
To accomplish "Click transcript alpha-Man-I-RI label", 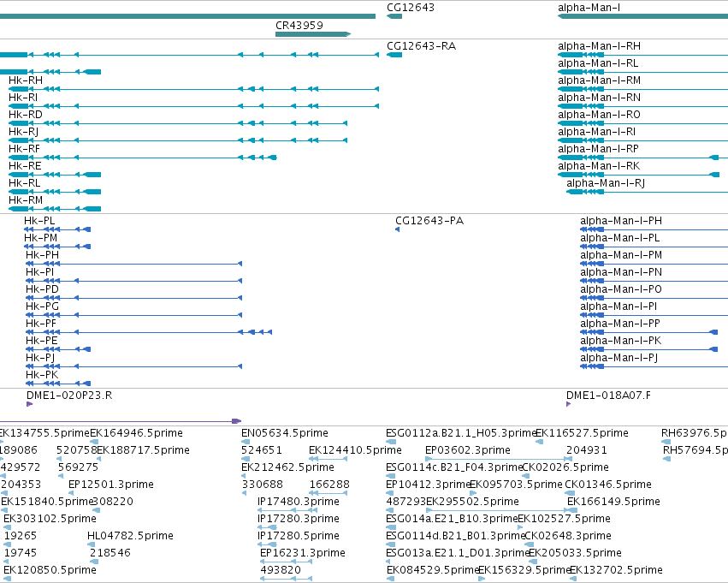I will (596, 132).
